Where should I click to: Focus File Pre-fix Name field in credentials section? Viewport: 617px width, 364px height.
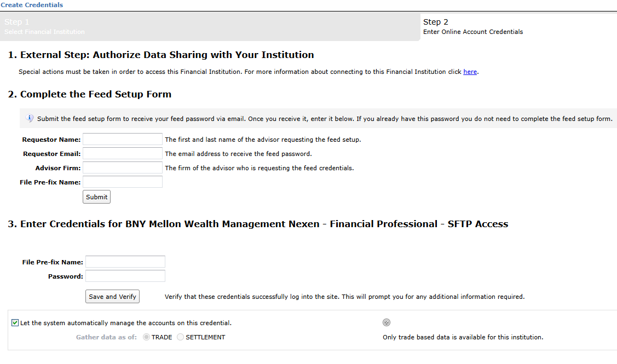pyautogui.click(x=125, y=262)
